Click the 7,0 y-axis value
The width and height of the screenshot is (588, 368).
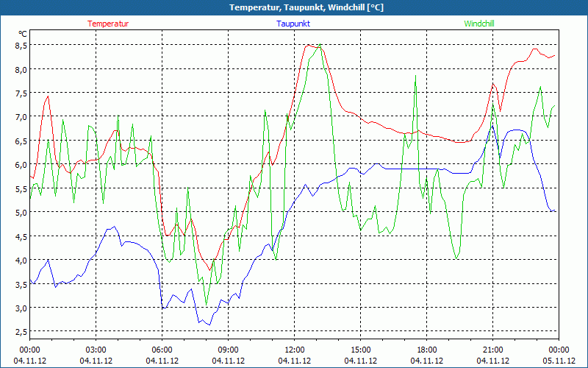22,117
